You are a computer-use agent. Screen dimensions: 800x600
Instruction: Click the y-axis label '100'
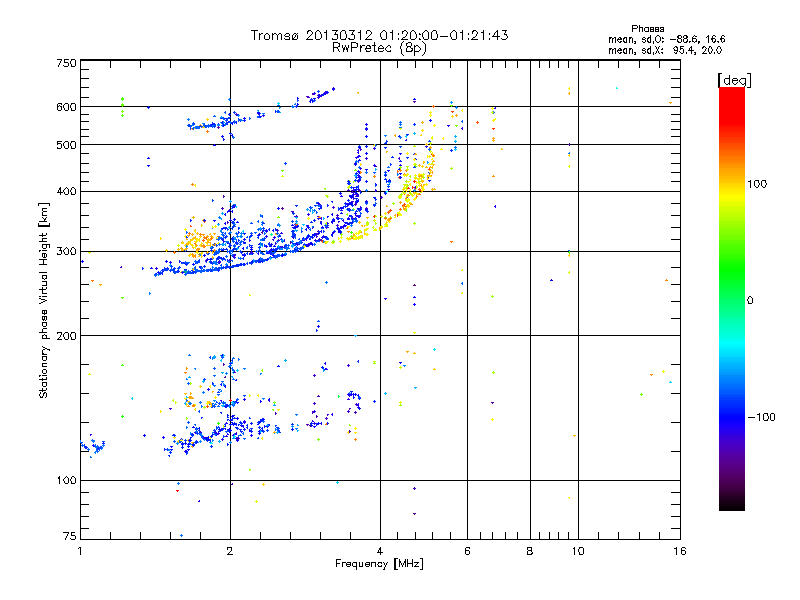click(66, 481)
